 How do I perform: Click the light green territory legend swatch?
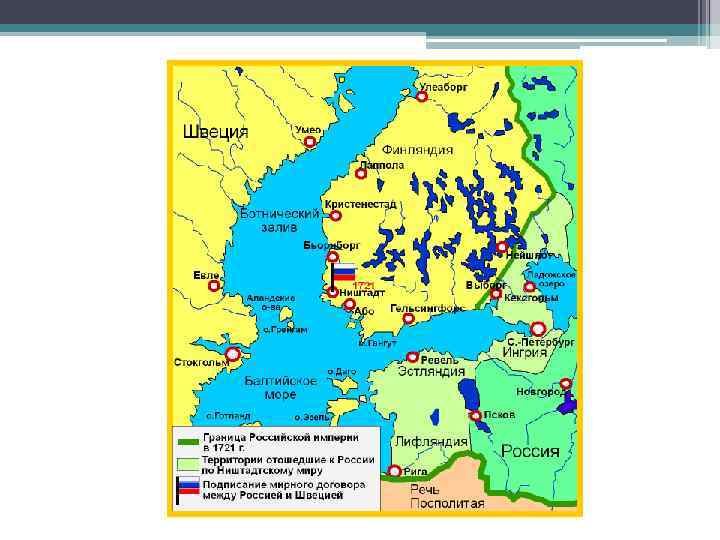coord(188,465)
